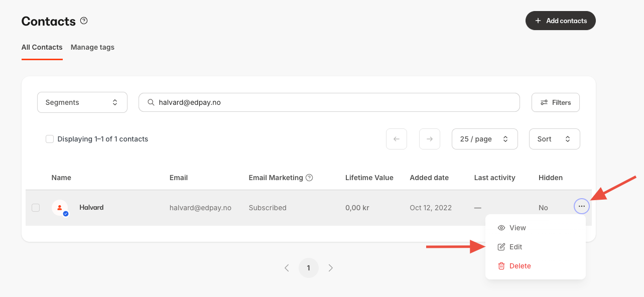
Task: Select page 1 in pagination
Action: pyautogui.click(x=309, y=268)
